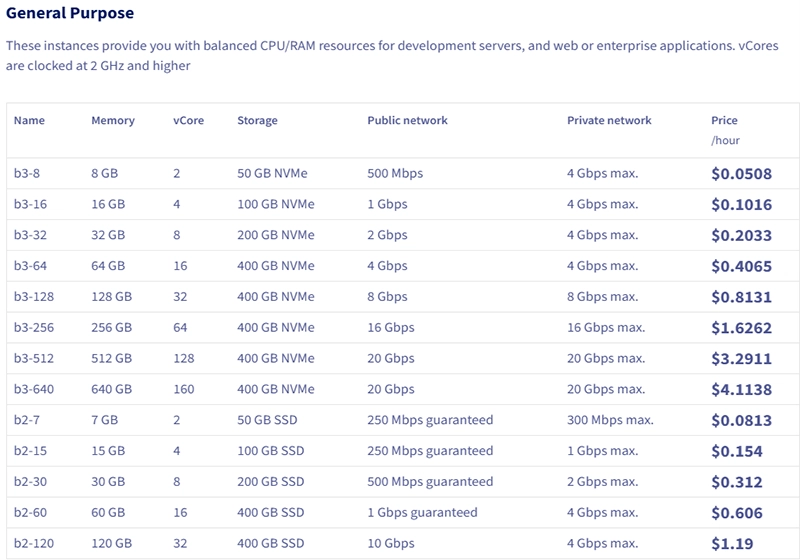Click the Memory column header
This screenshot has height=560, width=800.
(x=112, y=121)
